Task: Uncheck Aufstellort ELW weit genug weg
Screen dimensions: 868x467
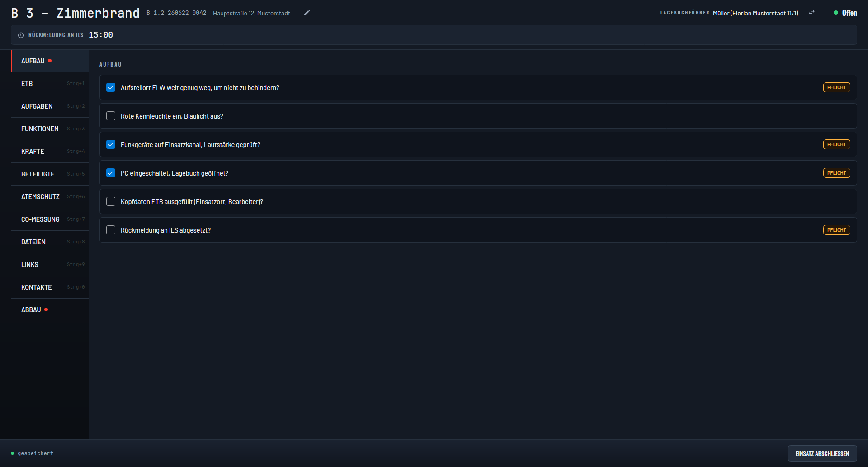Action: (111, 87)
